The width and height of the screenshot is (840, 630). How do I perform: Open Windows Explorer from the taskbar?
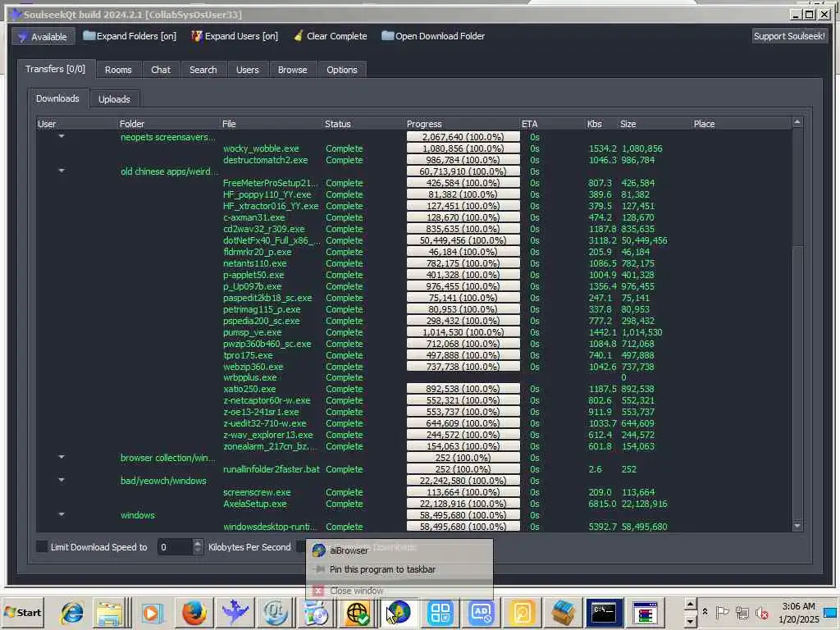click(110, 612)
